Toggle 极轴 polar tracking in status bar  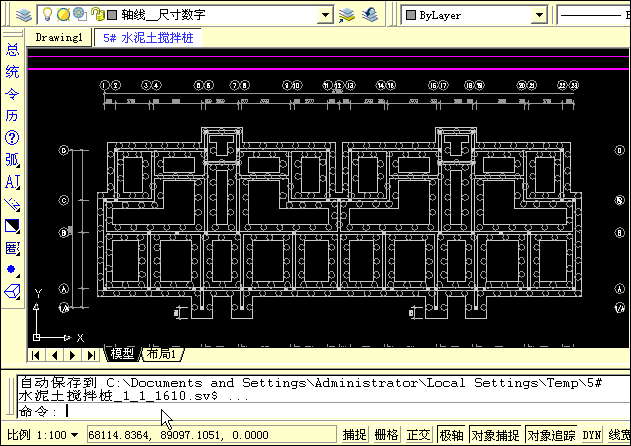click(x=451, y=435)
